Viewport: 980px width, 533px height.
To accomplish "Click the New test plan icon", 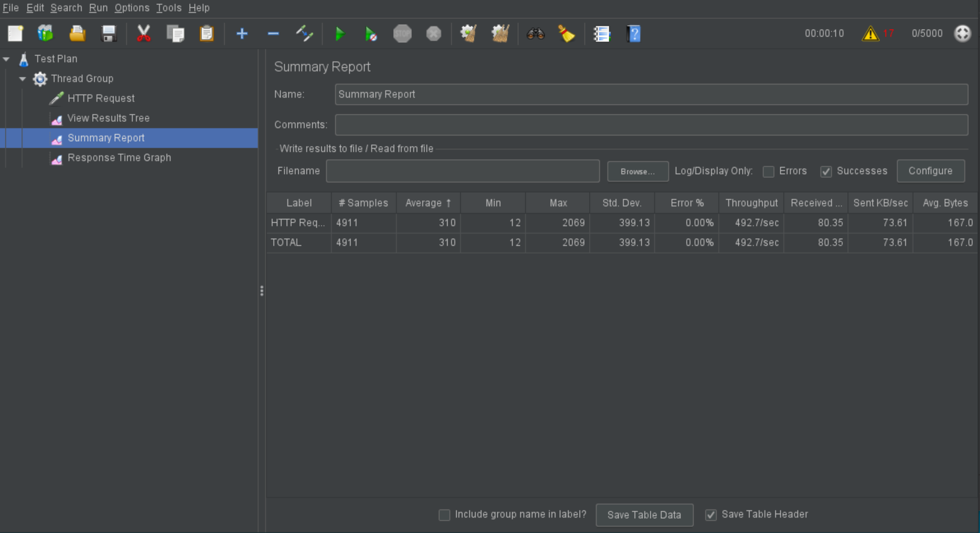I will point(15,33).
